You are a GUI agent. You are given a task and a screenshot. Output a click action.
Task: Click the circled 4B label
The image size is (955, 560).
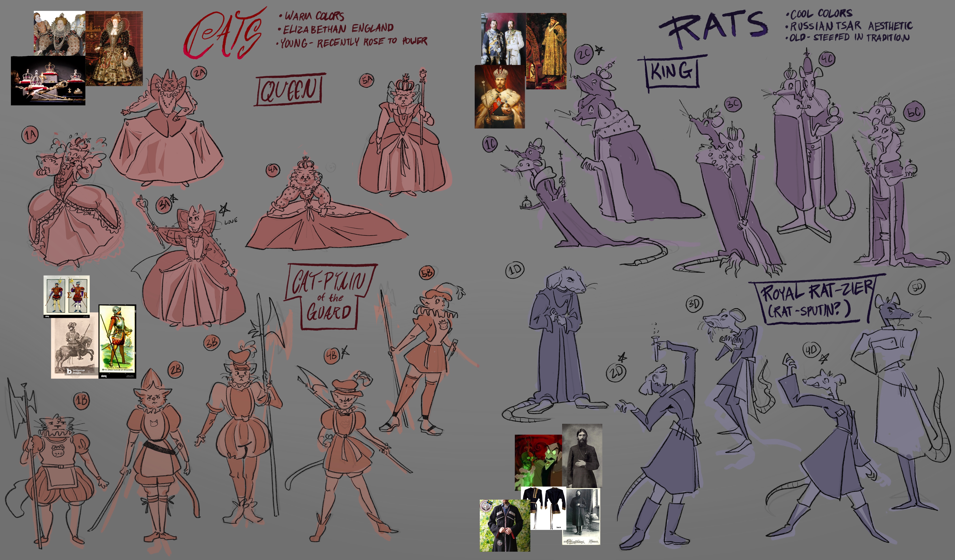point(332,356)
